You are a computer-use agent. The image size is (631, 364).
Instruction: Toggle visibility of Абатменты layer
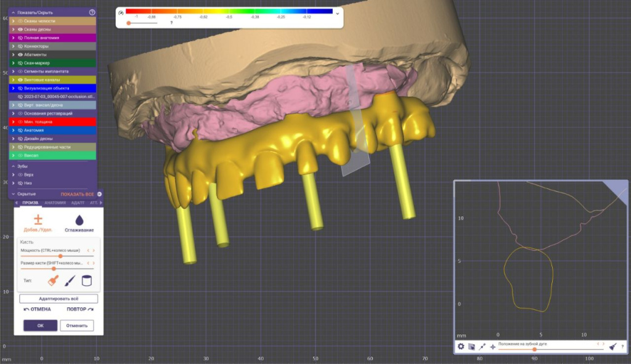click(20, 54)
